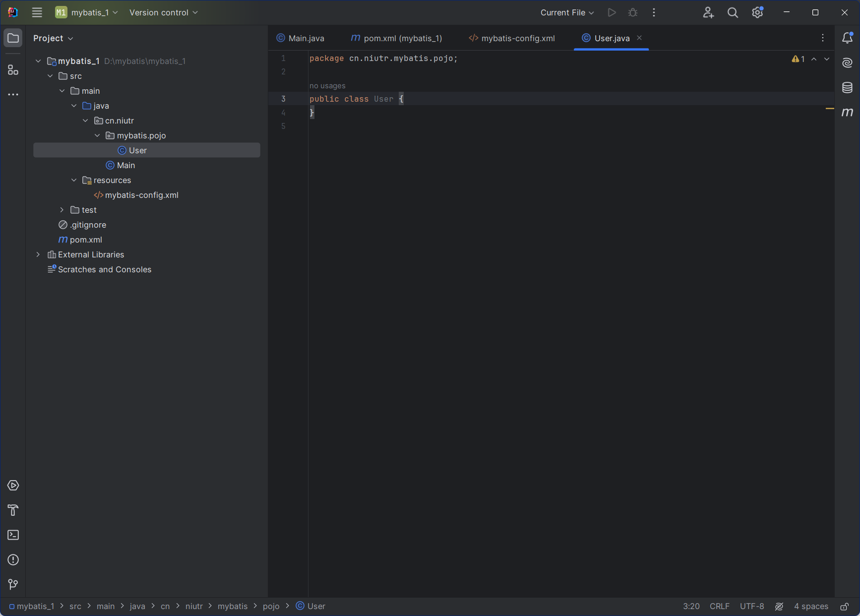Viewport: 860px width, 616px height.
Task: Expand the test folder
Action: (x=62, y=210)
